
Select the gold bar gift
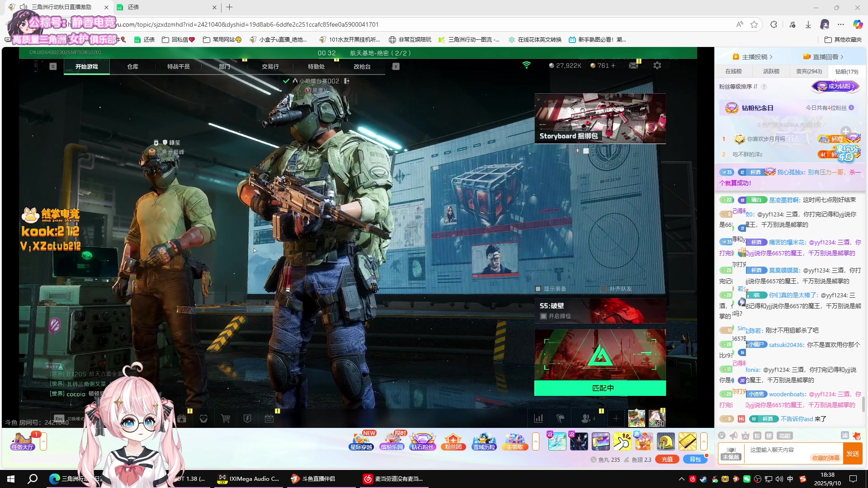click(x=687, y=441)
